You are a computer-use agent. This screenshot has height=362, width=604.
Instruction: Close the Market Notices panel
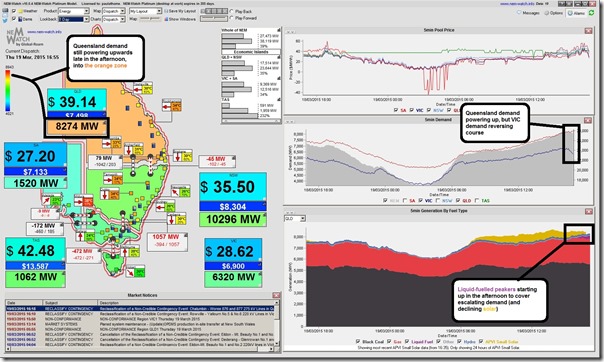pos(276,295)
